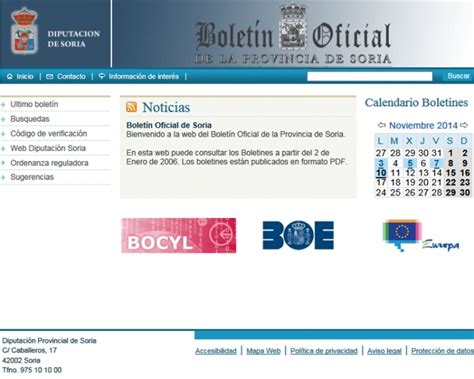This screenshot has width=474, height=379.
Task: Go to next month with right arrow
Action: pos(464,125)
